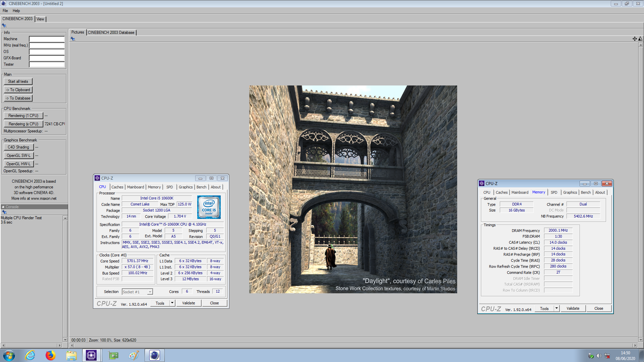The height and width of the screenshot is (362, 644).
Task: Open Graphics tab in left CPU-Z window
Action: 185,187
